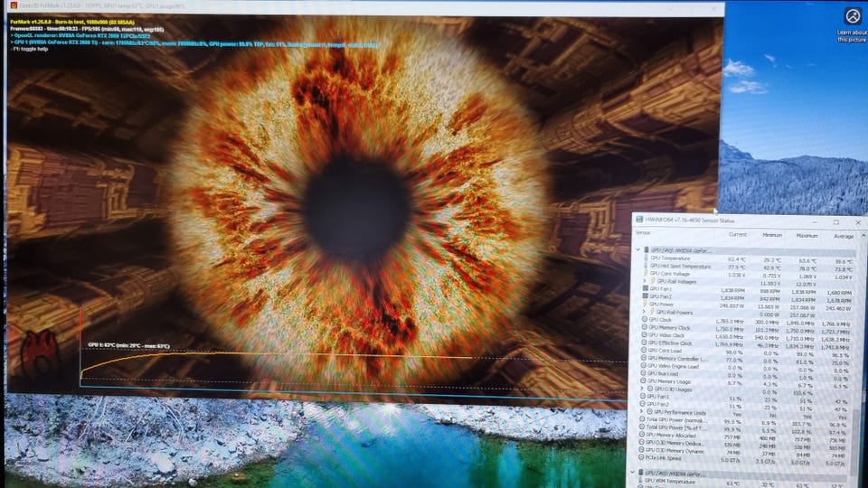Viewport: 868px width, 488px height.
Task: Click the fan icon beside GPU Fan1 RPM row
Action: pos(646,288)
